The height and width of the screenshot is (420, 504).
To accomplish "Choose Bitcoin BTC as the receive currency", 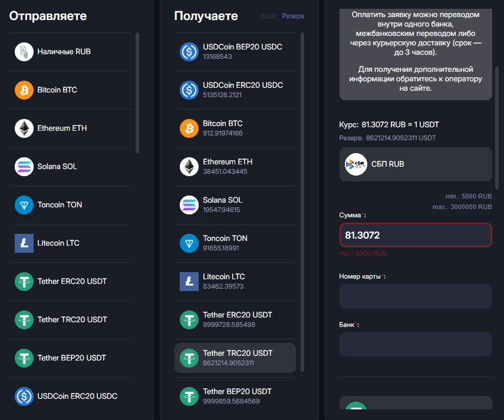I will (x=223, y=128).
